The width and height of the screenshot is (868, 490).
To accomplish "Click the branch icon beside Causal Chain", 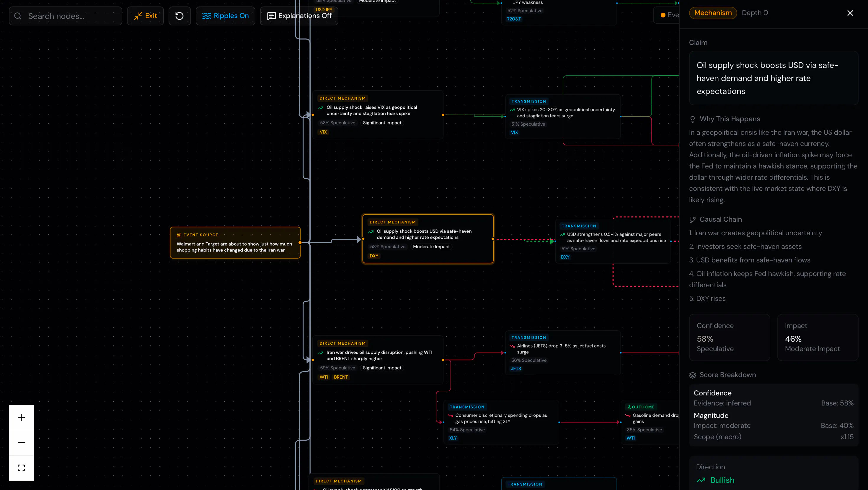I will click(692, 220).
